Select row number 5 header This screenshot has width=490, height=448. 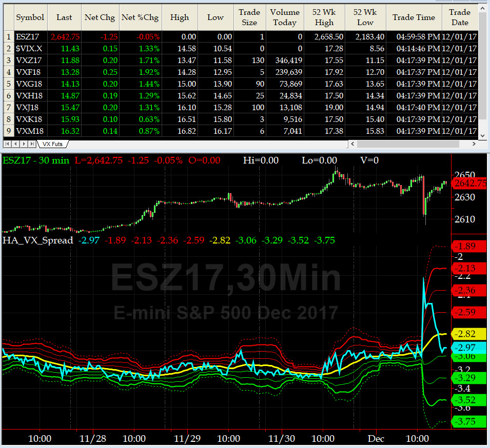click(8, 84)
